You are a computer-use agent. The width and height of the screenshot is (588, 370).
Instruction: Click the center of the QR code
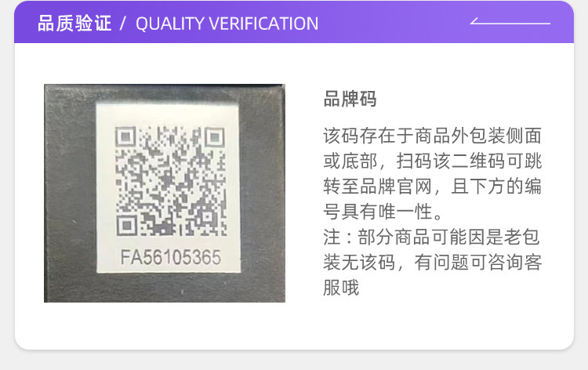(171, 181)
